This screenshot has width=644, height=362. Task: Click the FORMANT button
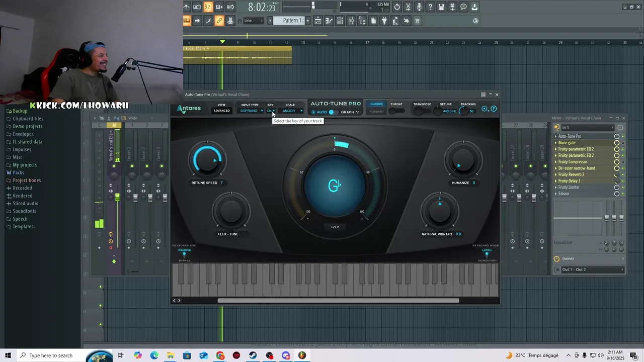point(376,112)
